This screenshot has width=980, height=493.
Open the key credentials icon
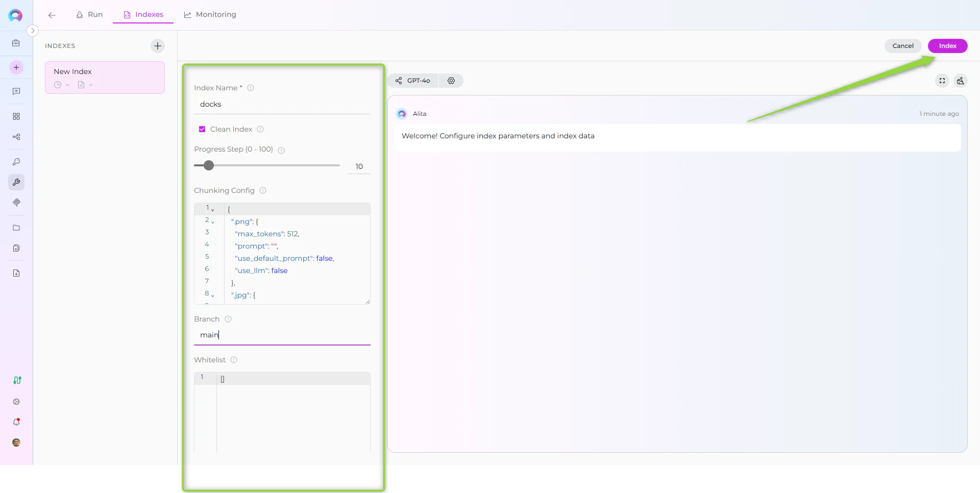[16, 162]
